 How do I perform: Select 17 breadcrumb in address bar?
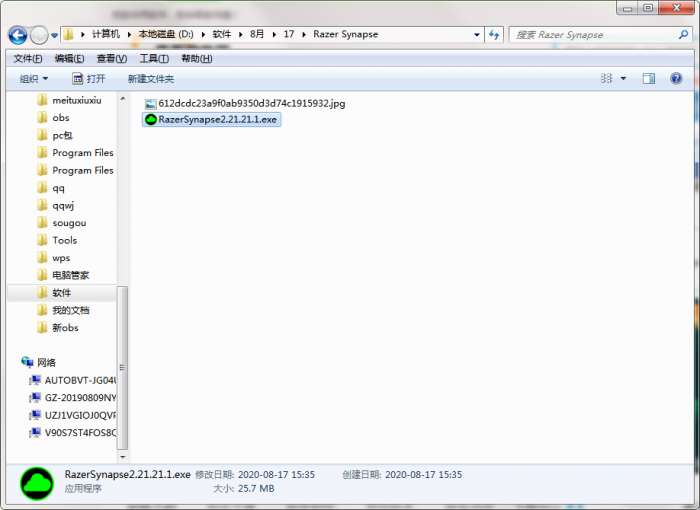pyautogui.click(x=289, y=34)
